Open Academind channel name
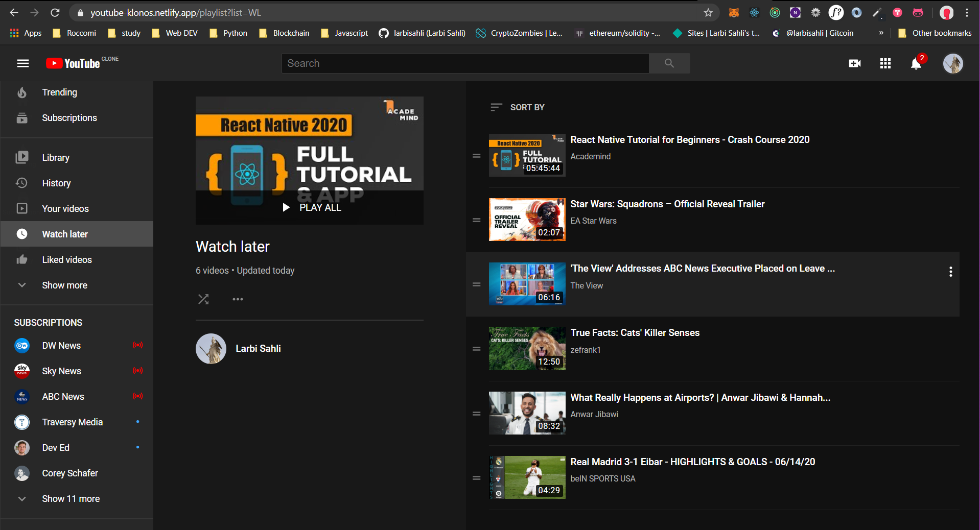Viewport: 980px width, 530px height. pos(590,156)
